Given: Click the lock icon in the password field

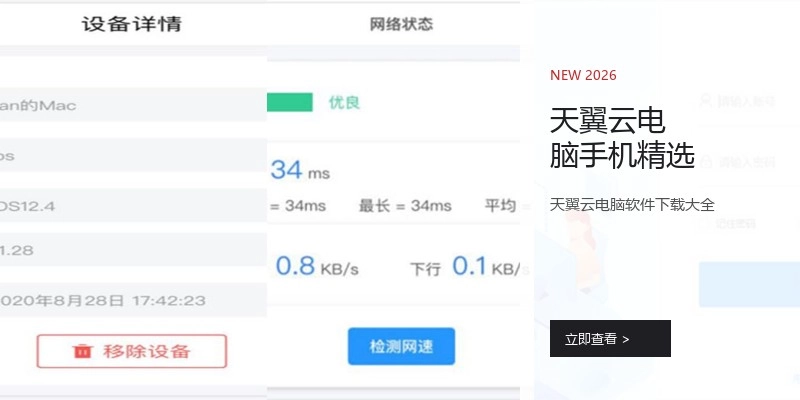Looking at the screenshot, I should (706, 162).
